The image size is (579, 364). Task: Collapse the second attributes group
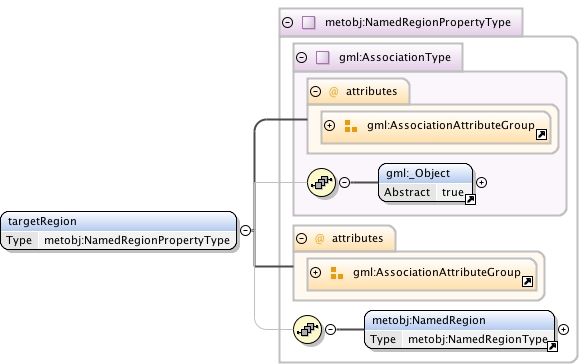coord(301,238)
